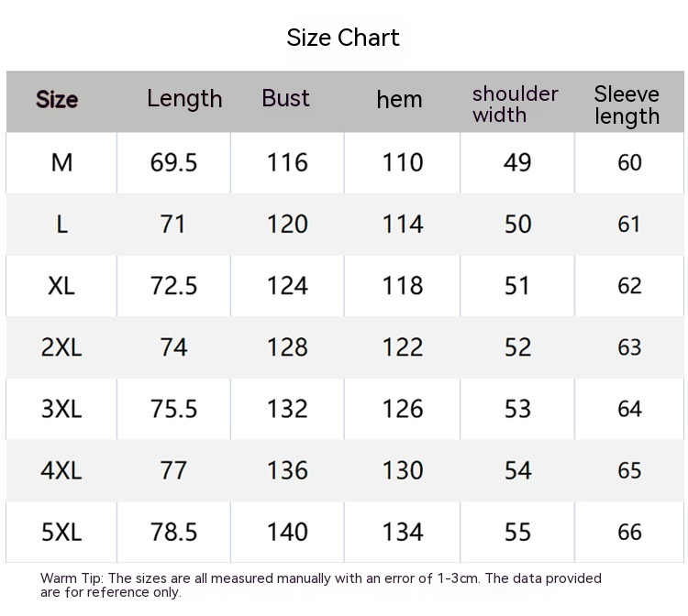Click the hem column header

tap(399, 100)
